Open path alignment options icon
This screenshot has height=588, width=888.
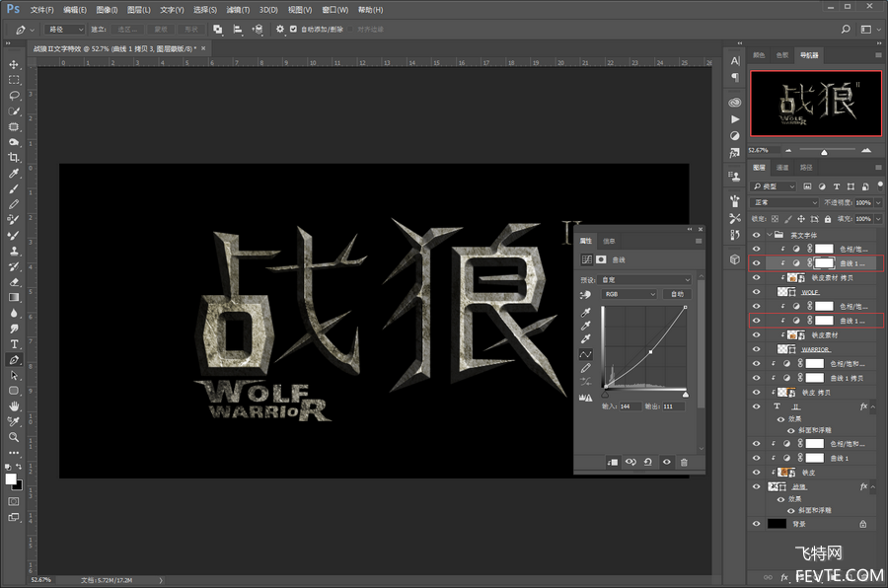pyautogui.click(x=238, y=29)
